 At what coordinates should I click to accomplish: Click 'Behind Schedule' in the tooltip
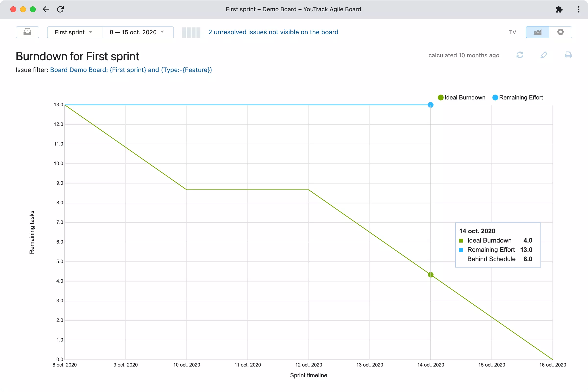point(491,259)
